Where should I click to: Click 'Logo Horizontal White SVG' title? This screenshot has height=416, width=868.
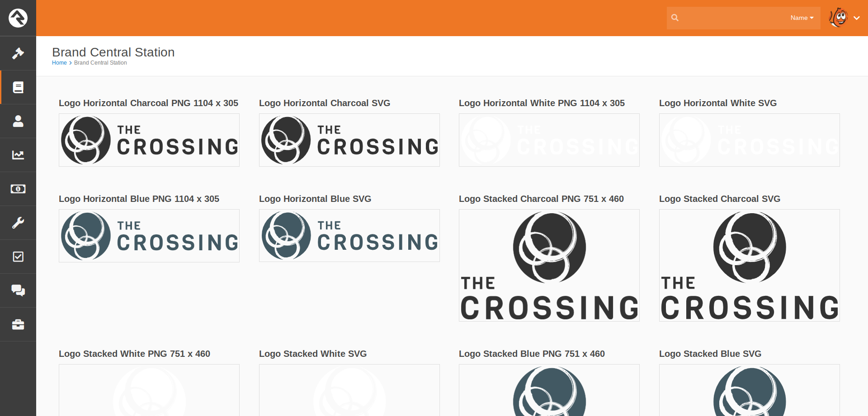click(x=718, y=103)
